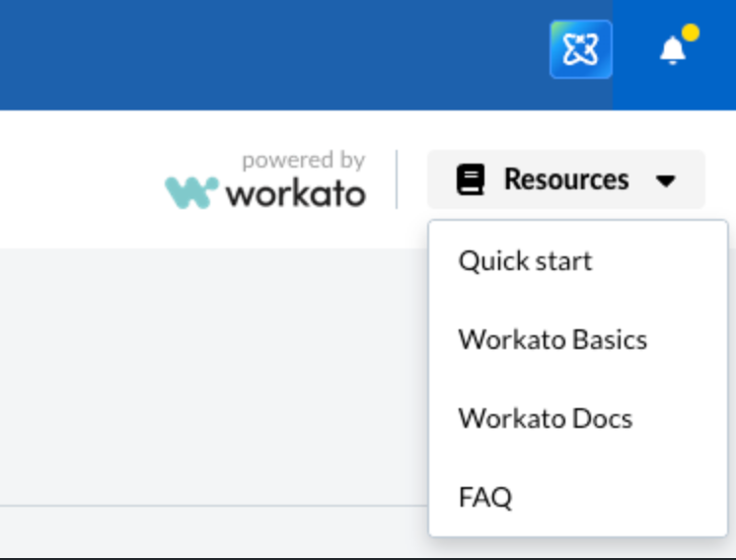Click blank space right of FAQ item

click(x=631, y=498)
